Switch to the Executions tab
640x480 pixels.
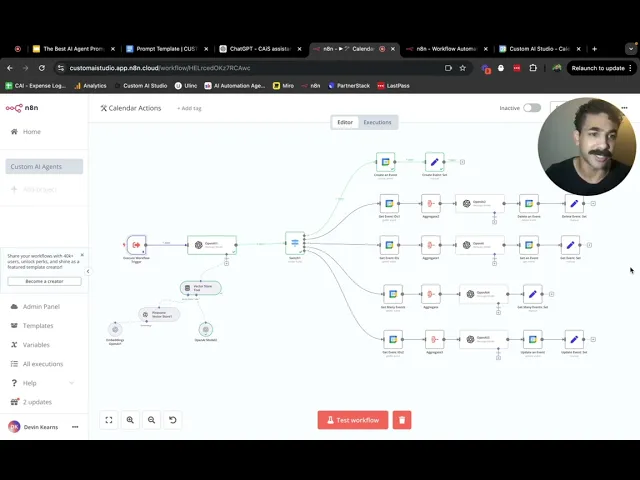point(377,122)
